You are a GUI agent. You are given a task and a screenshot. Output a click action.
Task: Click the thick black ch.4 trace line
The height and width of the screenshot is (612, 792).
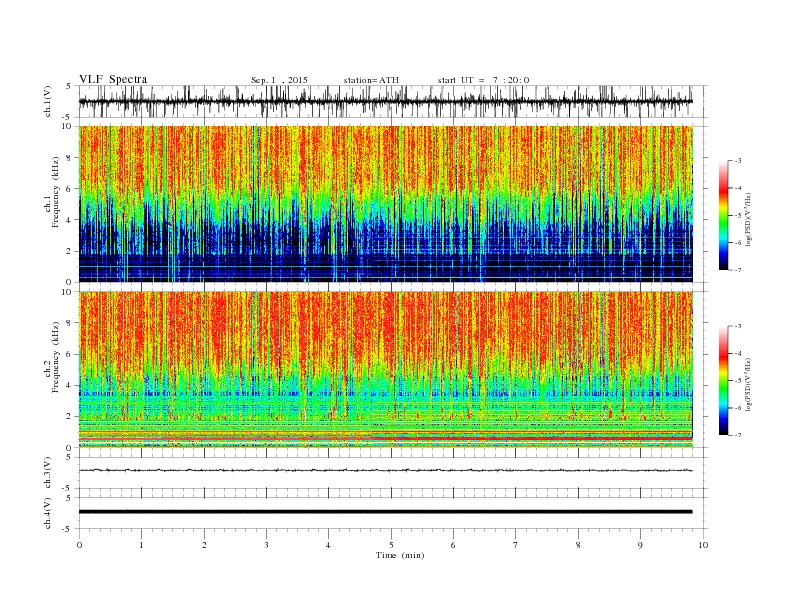386,512
